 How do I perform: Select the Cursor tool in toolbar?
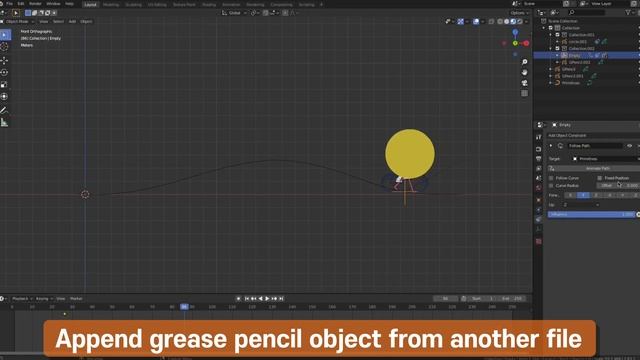(4, 47)
